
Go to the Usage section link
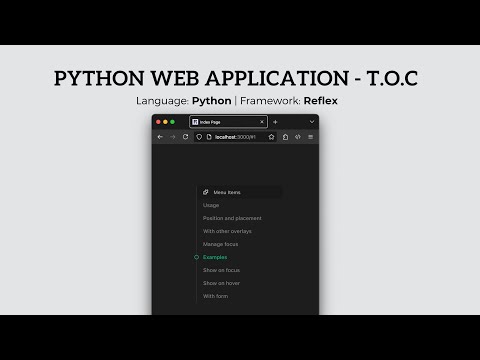[x=211, y=205]
